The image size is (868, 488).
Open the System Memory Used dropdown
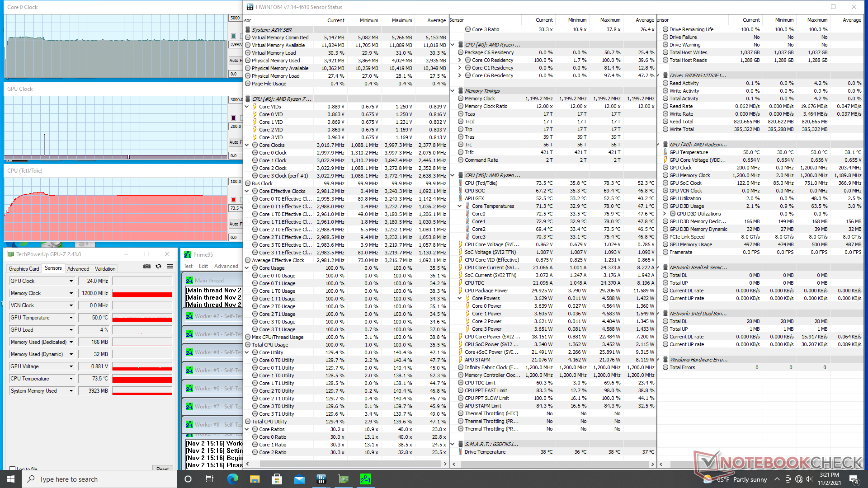(x=71, y=391)
